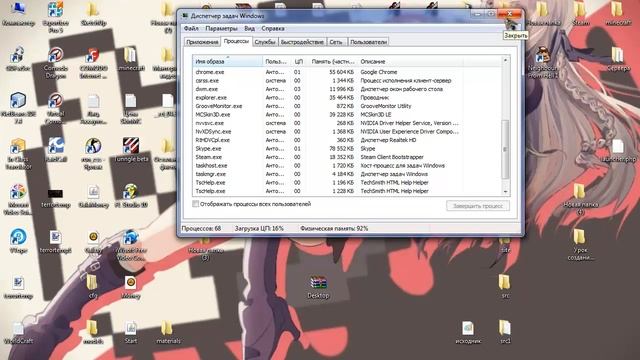Sort by Польз... user column header
The width and height of the screenshot is (640, 360).
[277, 61]
